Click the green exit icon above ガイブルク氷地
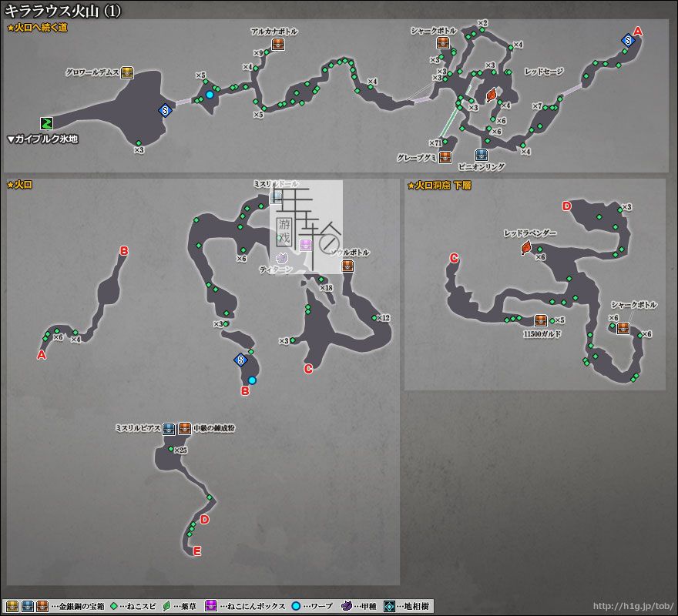 [47, 123]
